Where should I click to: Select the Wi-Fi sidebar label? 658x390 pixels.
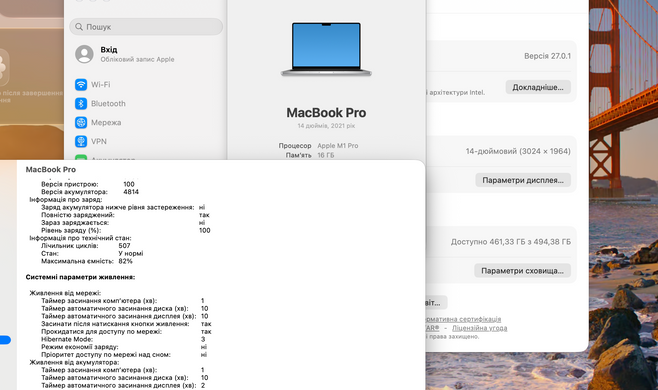point(101,84)
